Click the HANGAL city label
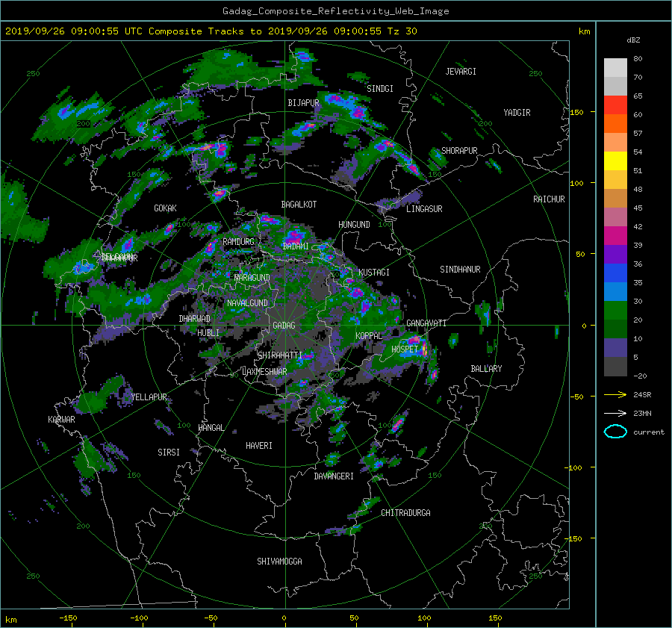Viewport: 672px width, 628px height. (x=211, y=428)
